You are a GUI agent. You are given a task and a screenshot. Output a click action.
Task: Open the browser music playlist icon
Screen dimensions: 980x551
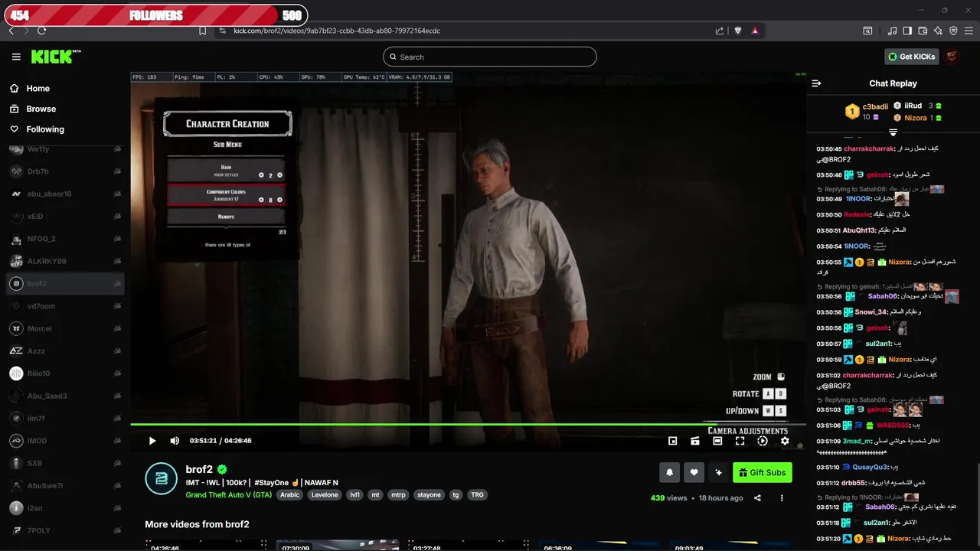tap(892, 31)
